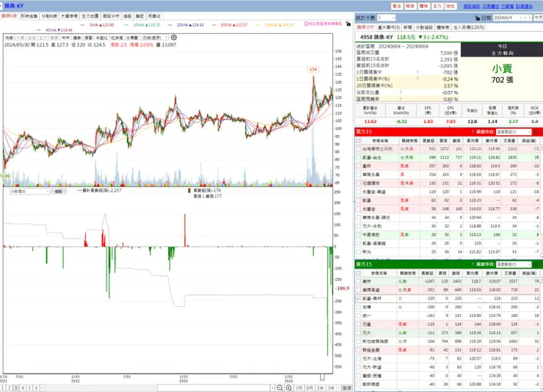Click the timeline range handle at chart bottom right

click(x=322, y=377)
